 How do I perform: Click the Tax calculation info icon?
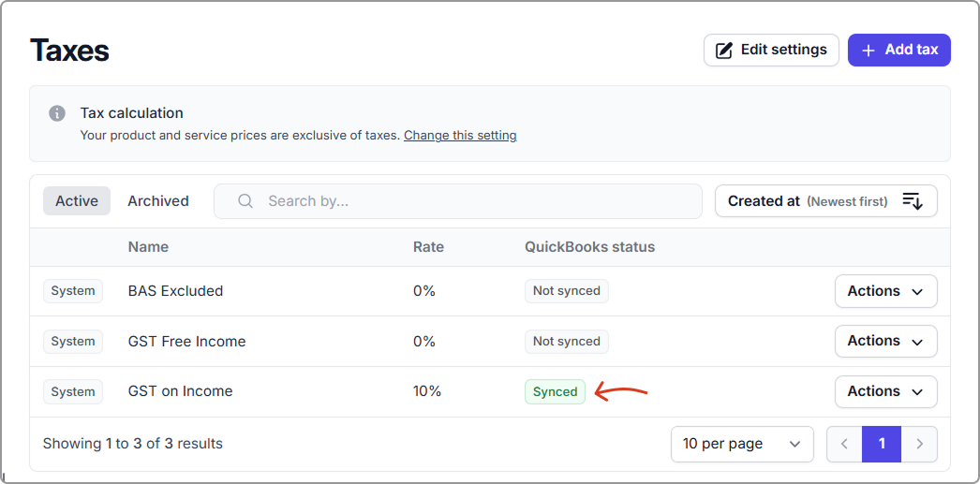click(57, 113)
